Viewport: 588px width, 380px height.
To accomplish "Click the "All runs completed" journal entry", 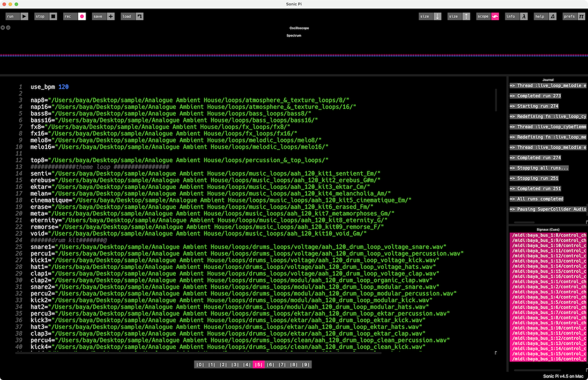I will 532,199.
